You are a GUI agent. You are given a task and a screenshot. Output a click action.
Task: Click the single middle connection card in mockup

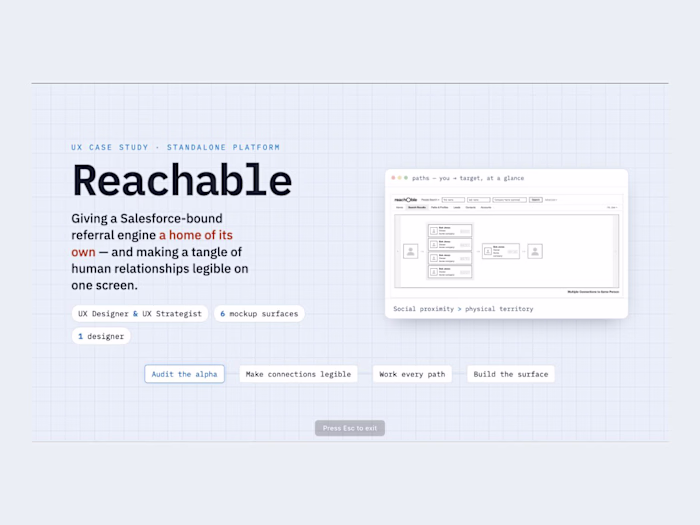click(x=501, y=251)
